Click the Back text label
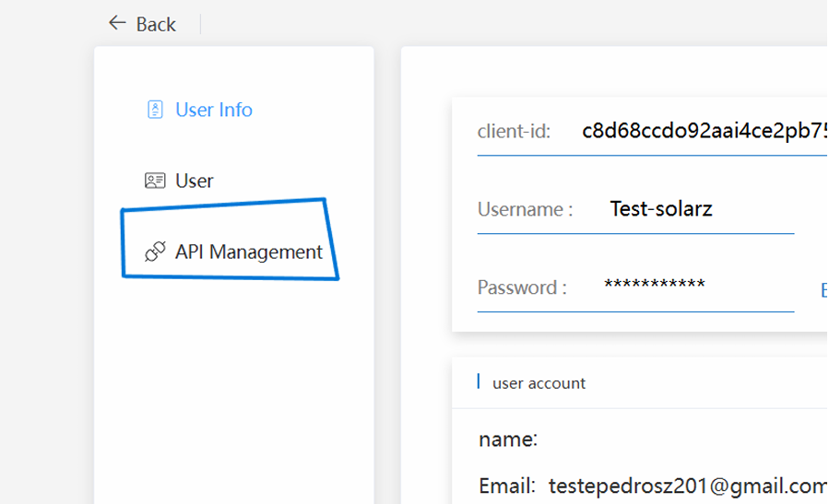 click(x=156, y=24)
